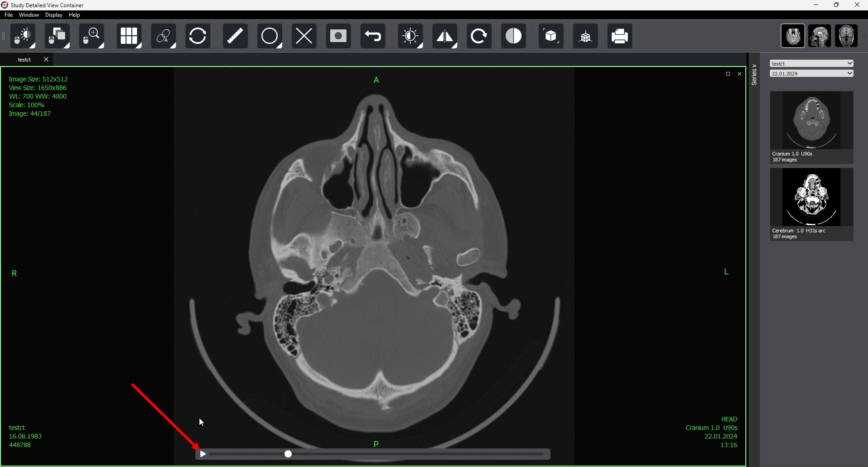This screenshot has height=467, width=868.
Task: Select the sagittal head view icon
Action: tap(820, 36)
